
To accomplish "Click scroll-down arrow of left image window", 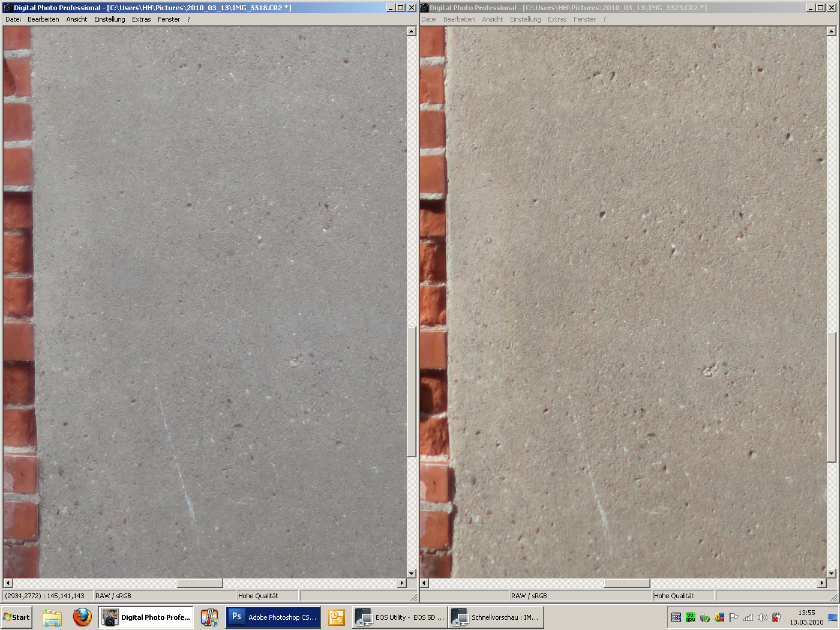I will (412, 573).
